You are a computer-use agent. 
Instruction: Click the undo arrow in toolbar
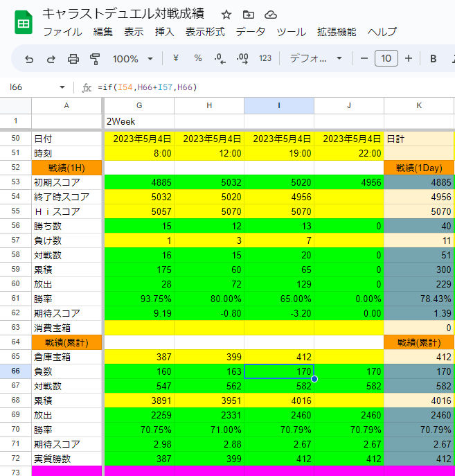click(29, 59)
